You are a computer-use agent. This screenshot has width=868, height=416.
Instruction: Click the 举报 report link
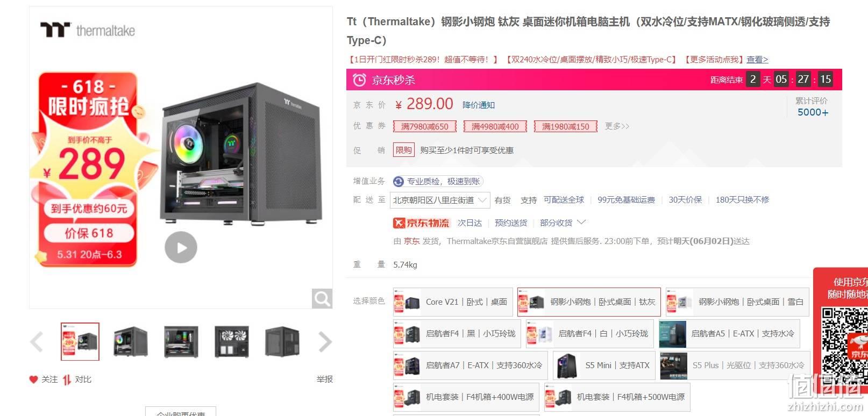click(x=325, y=379)
